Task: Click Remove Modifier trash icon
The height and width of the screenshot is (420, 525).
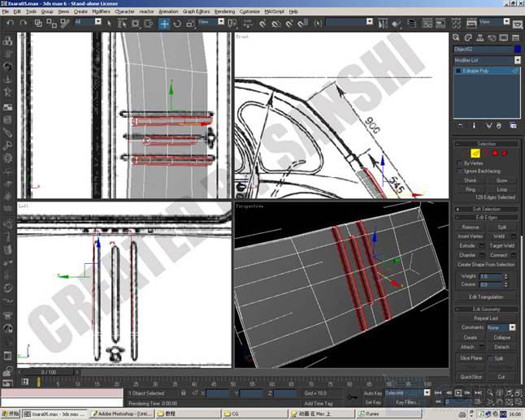Action: [499, 126]
